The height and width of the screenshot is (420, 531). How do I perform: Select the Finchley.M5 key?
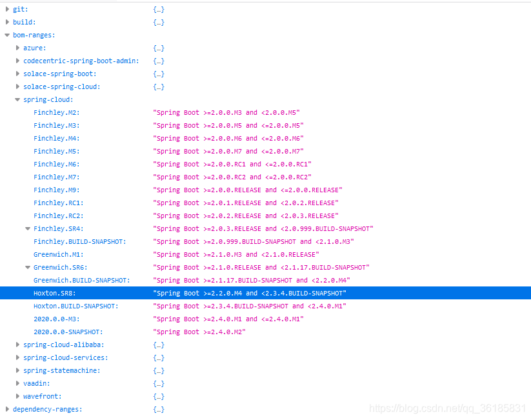point(57,151)
